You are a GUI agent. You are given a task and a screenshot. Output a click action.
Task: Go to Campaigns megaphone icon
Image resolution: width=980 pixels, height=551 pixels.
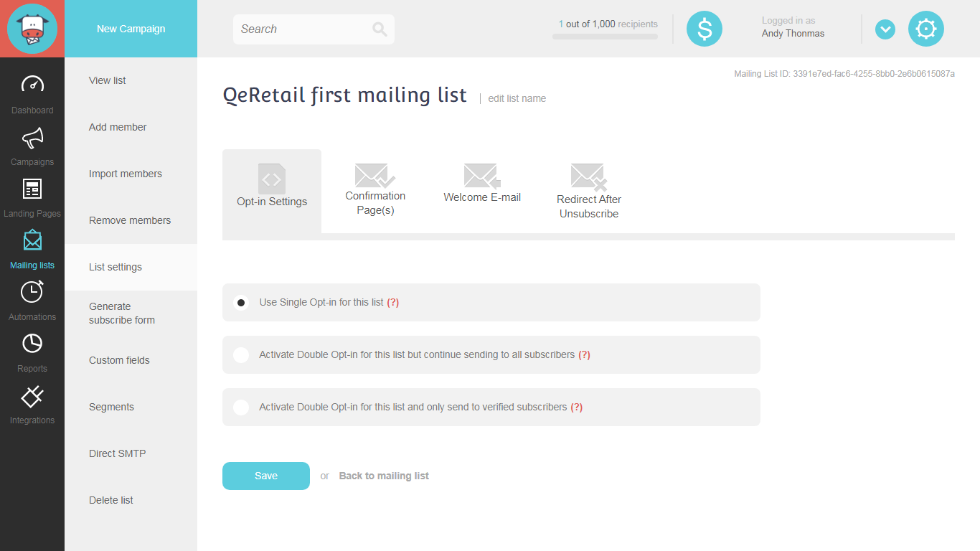click(32, 137)
